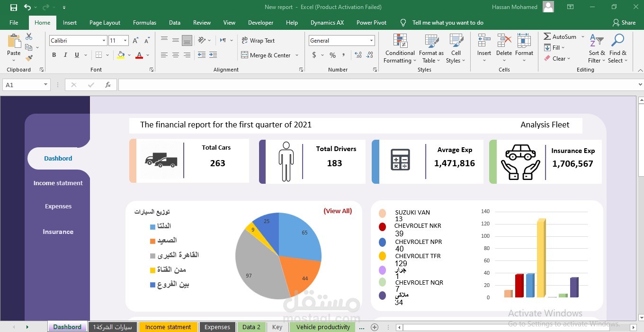Open the File menu tab
The image size is (644, 332).
[14, 22]
